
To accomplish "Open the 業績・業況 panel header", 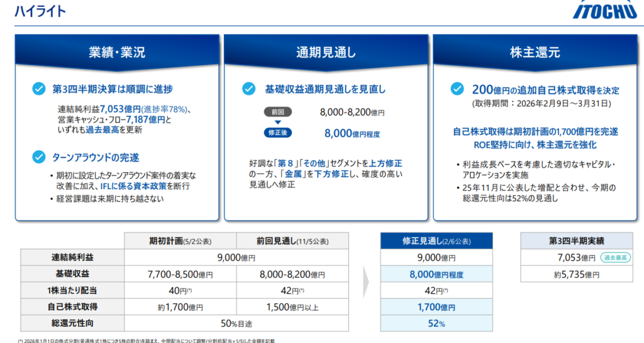I will pos(117,53).
